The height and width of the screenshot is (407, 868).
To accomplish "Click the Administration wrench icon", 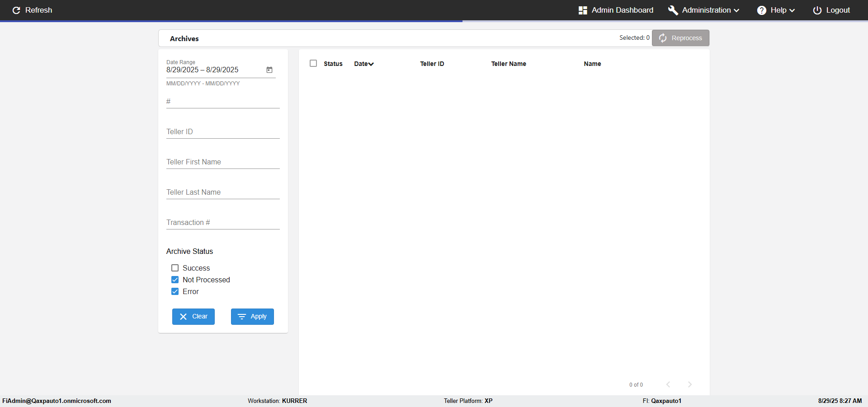I will pyautogui.click(x=673, y=10).
